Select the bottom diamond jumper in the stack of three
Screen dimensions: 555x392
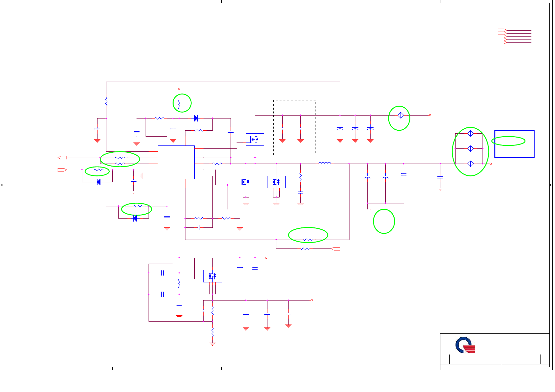471,164
